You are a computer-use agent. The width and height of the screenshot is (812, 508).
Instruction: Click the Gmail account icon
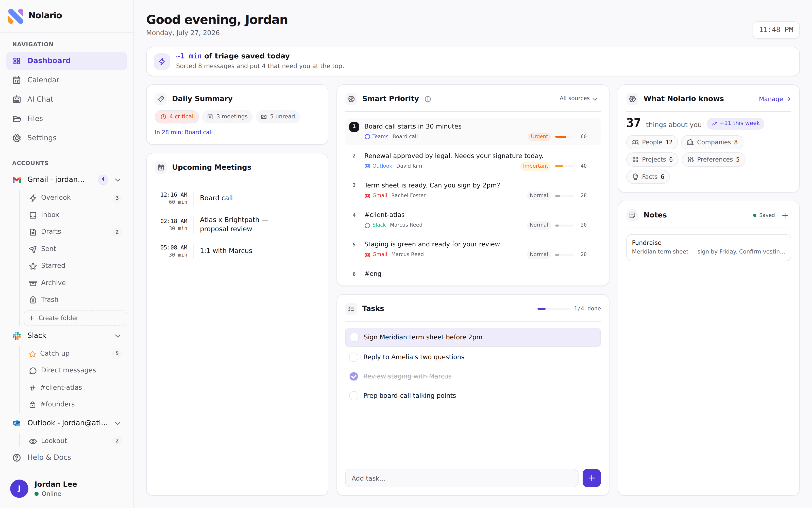pyautogui.click(x=17, y=180)
